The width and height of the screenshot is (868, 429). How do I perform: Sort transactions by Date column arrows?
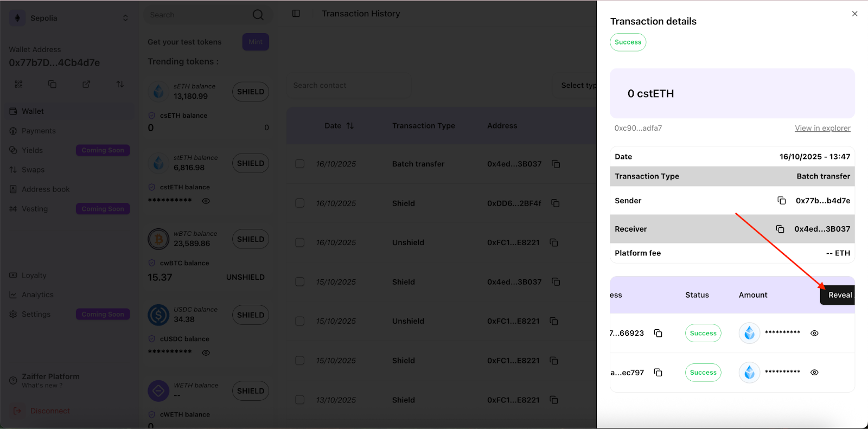[x=350, y=126]
